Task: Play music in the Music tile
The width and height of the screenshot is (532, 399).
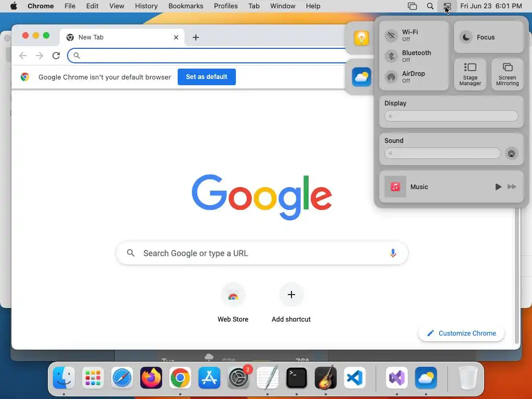Action: (x=498, y=187)
